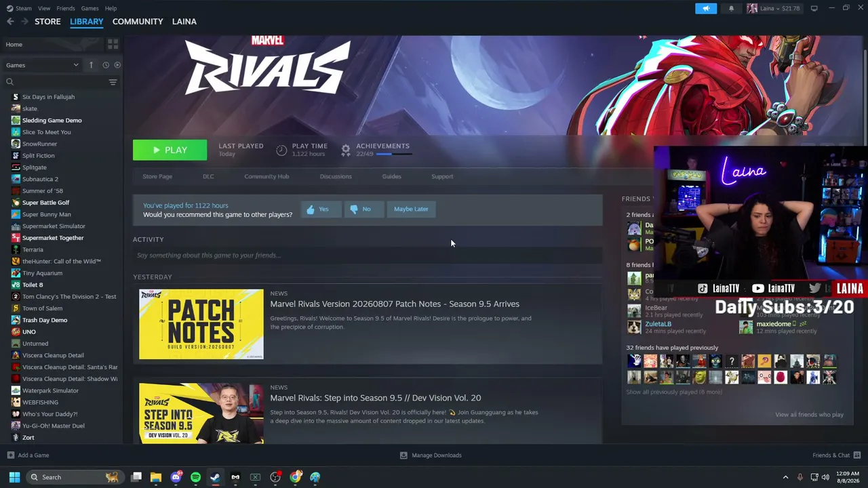Toggle the recent activity clock filter
Viewport: 868px width, 488px height.
[x=106, y=65]
